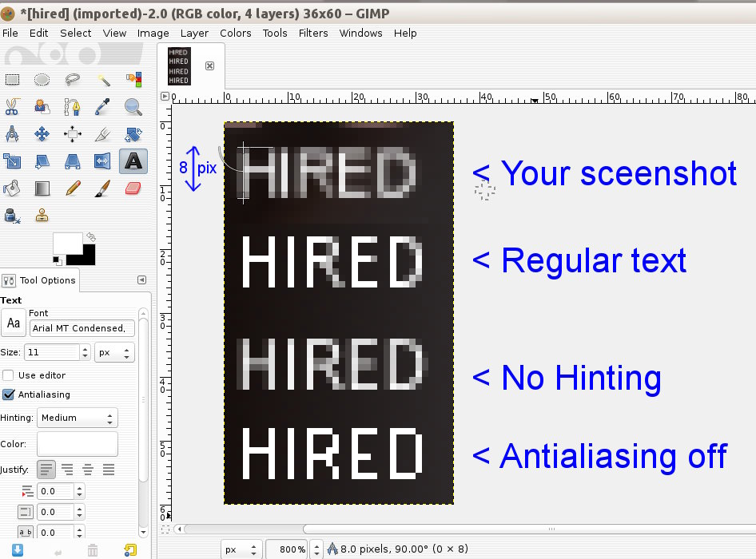
Task: Click the black background color swatch
Action: (x=87, y=257)
